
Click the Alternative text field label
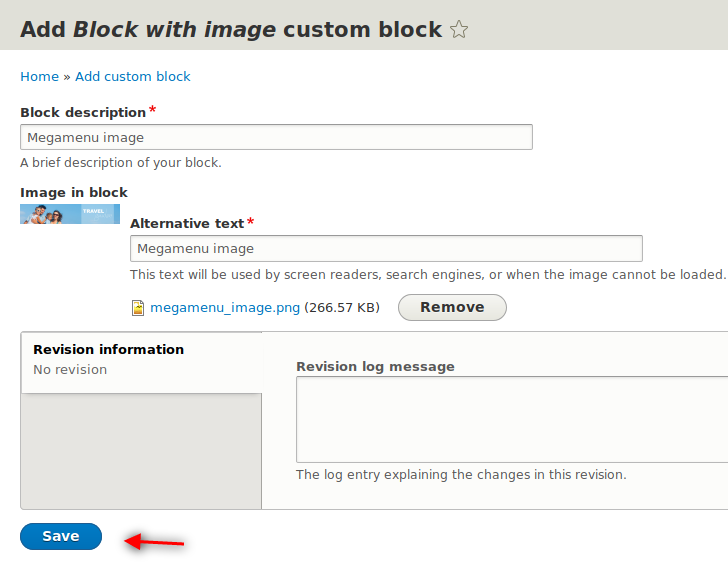pyautogui.click(x=187, y=224)
